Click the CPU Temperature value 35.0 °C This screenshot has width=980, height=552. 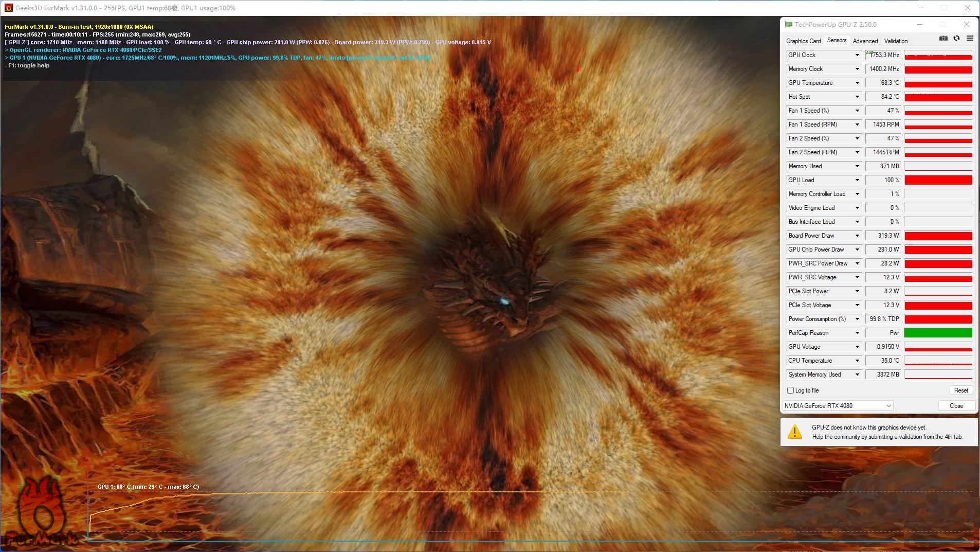pos(883,361)
